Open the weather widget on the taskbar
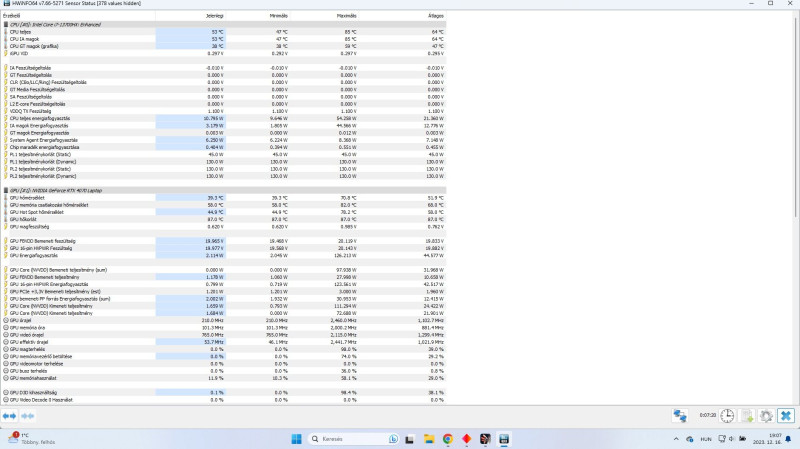The width and height of the screenshot is (800, 449). coord(32,439)
